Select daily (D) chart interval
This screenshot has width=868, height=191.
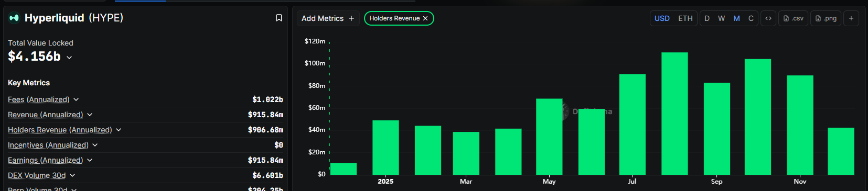coord(707,18)
